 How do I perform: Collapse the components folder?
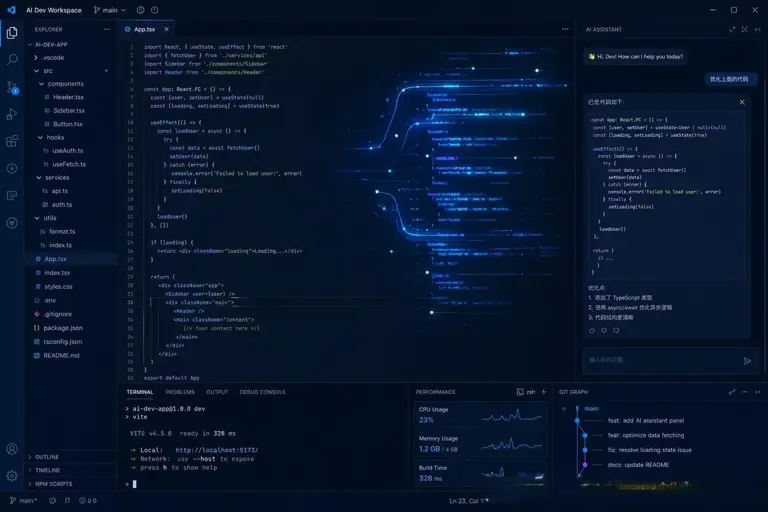pos(42,84)
